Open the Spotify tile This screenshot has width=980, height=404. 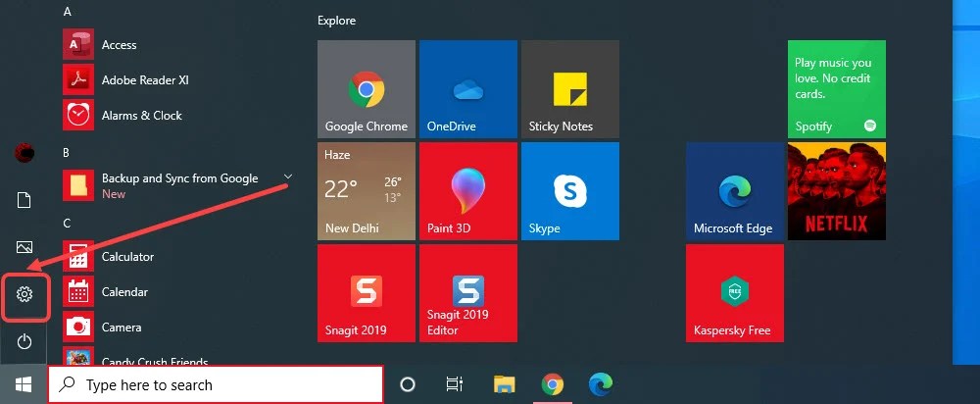tap(836, 89)
